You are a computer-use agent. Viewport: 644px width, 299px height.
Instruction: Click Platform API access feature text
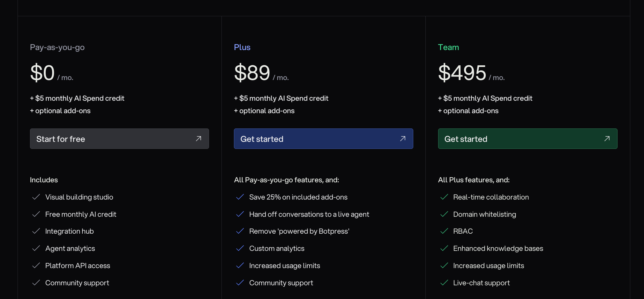(x=78, y=266)
